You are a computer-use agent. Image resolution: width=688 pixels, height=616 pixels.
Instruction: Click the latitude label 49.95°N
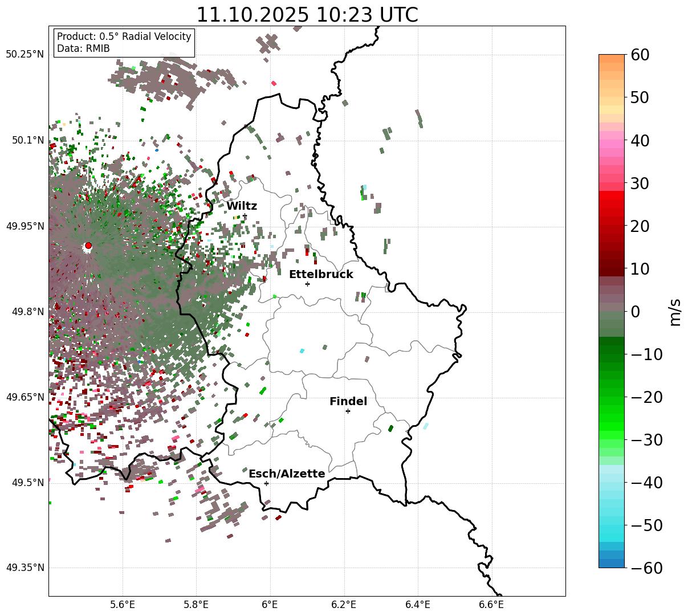click(x=25, y=226)
